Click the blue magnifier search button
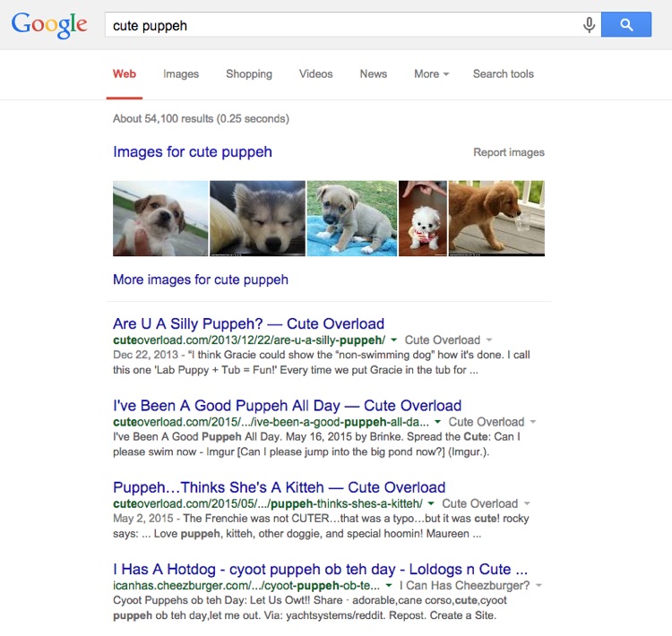The width and height of the screenshot is (672, 636). point(626,25)
